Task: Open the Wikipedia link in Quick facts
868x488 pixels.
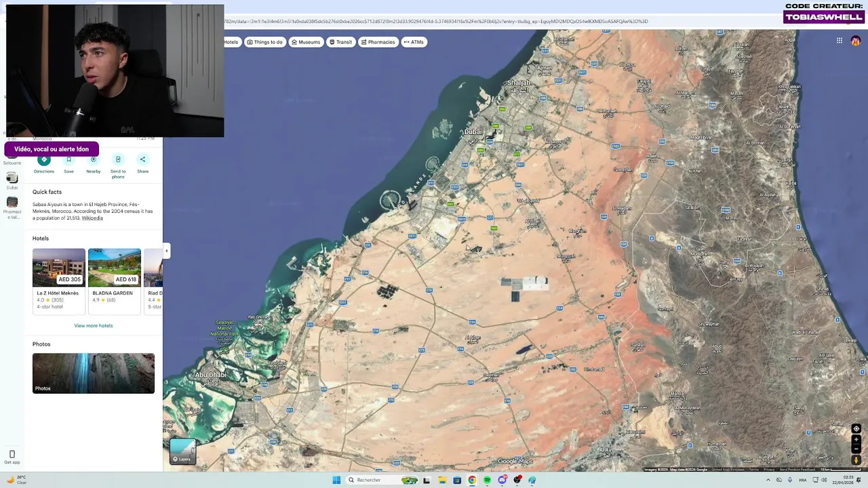Action: click(x=92, y=218)
